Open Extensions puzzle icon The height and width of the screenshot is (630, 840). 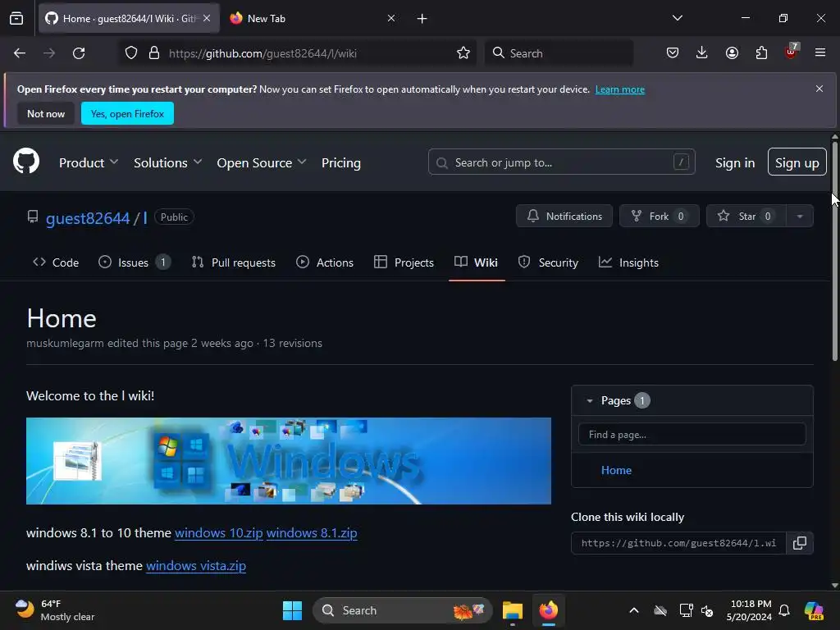click(x=761, y=53)
